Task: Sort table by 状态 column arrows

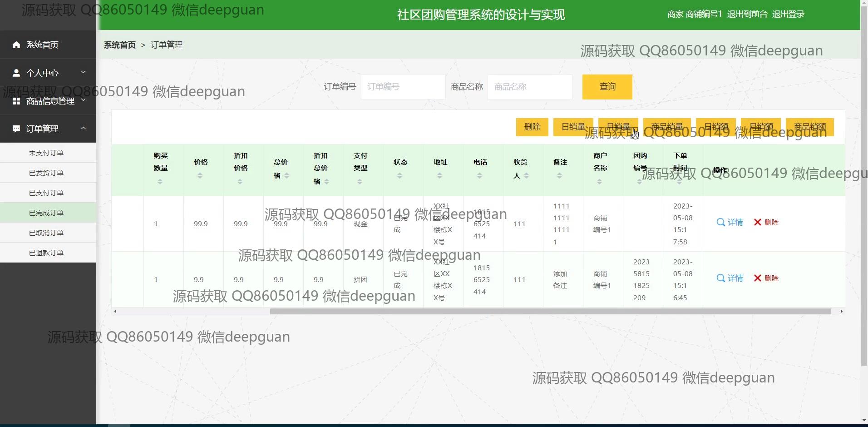Action: coord(399,176)
